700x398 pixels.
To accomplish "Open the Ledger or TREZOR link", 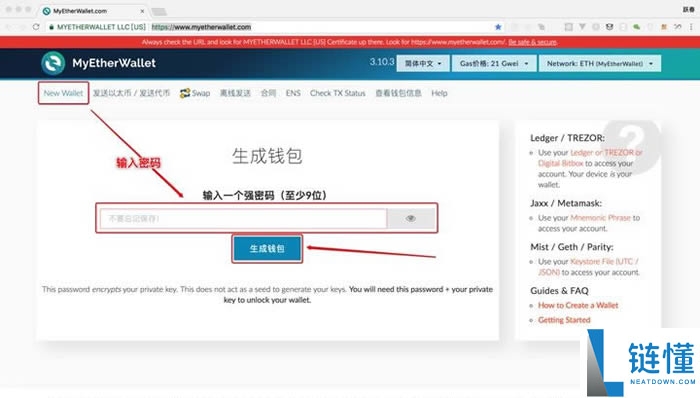I will (x=606, y=152).
